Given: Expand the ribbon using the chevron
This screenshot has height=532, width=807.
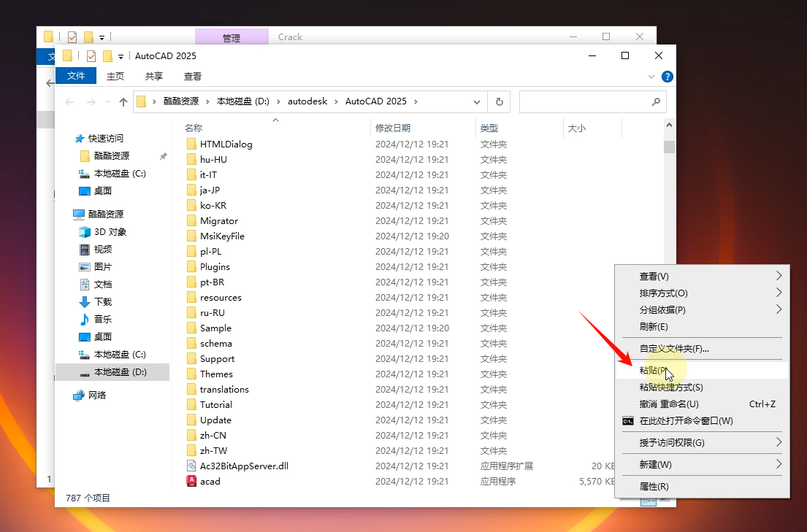Looking at the screenshot, I should click(x=651, y=77).
